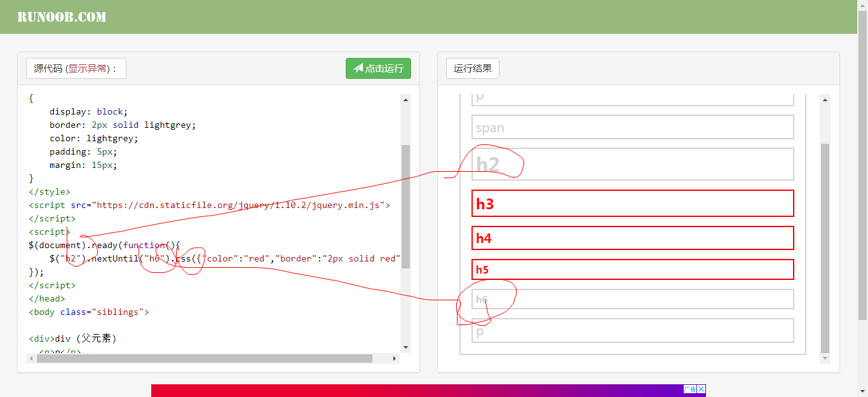868x397 pixels.
Task: Click the code editor up scroll arrow
Action: [x=406, y=99]
